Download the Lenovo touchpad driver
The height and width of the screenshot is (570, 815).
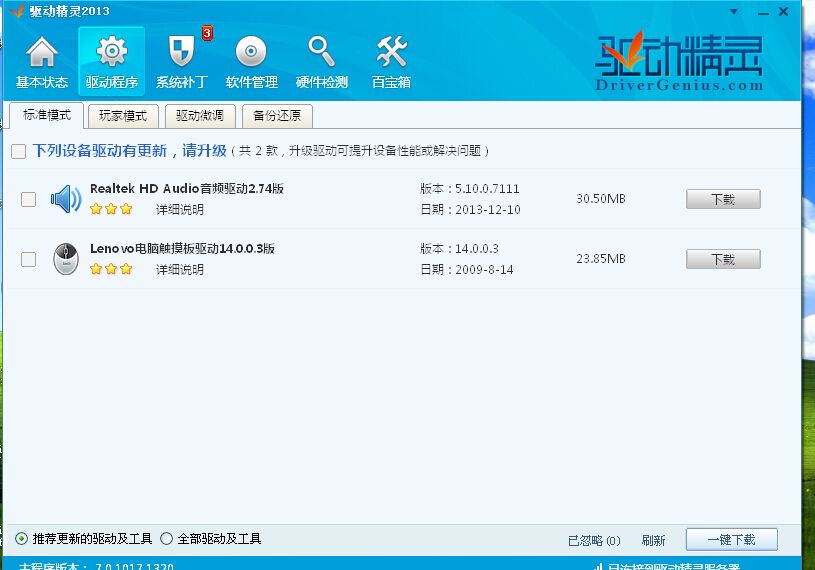click(x=723, y=259)
